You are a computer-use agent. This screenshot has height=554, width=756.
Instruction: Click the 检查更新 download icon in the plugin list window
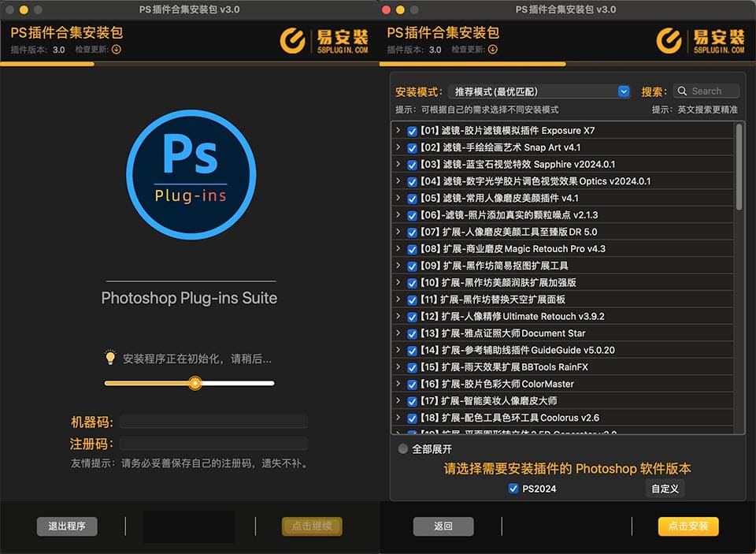click(492, 49)
